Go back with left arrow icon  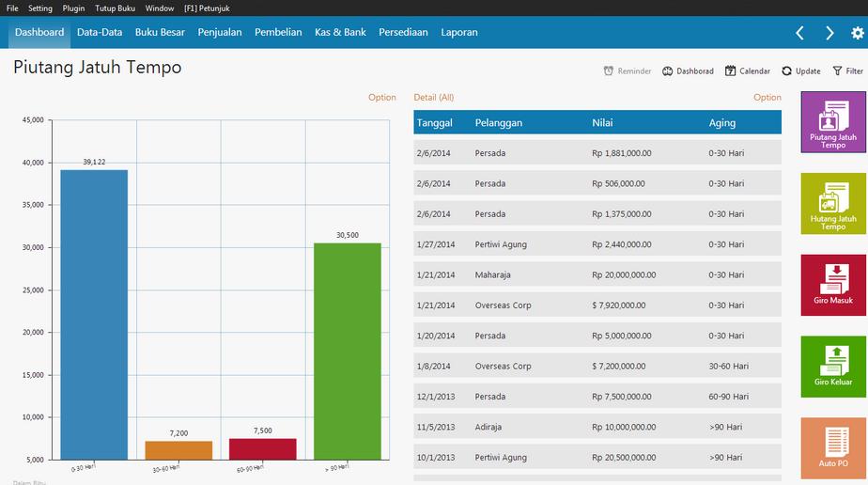point(799,33)
